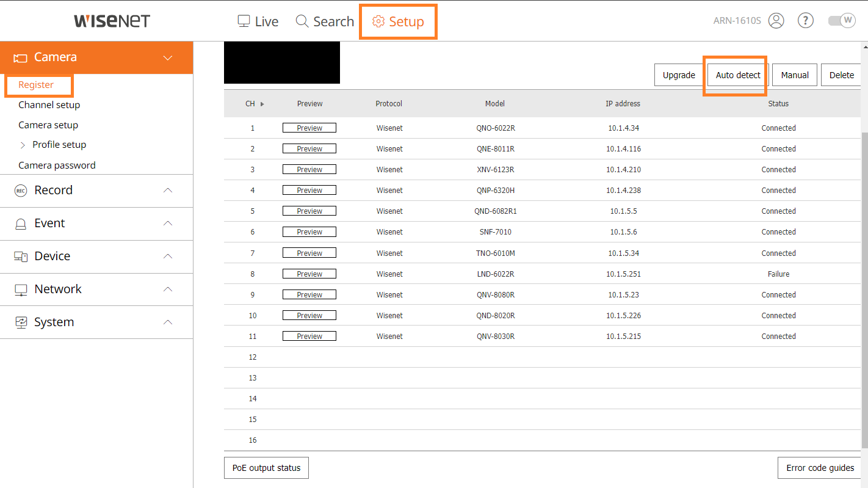The height and width of the screenshot is (488, 868).
Task: Click model name SNF-7010
Action: 495,232
